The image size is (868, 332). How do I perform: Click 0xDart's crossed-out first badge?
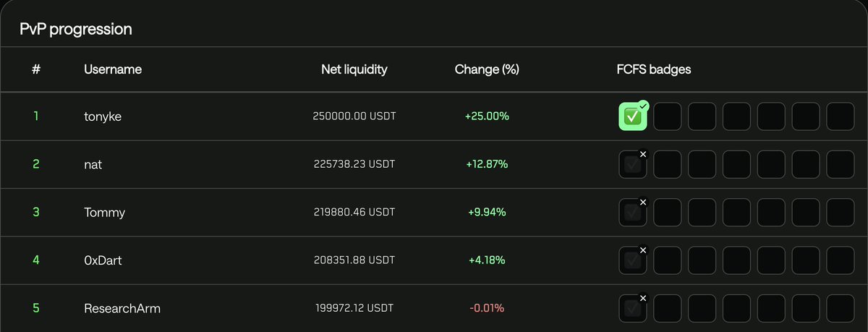click(633, 260)
